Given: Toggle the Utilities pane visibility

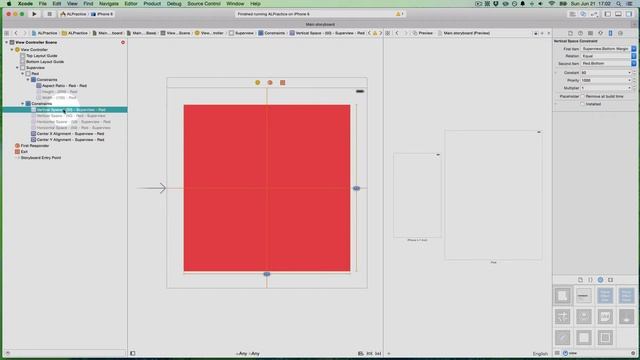Looking at the screenshot, I should (629, 14).
